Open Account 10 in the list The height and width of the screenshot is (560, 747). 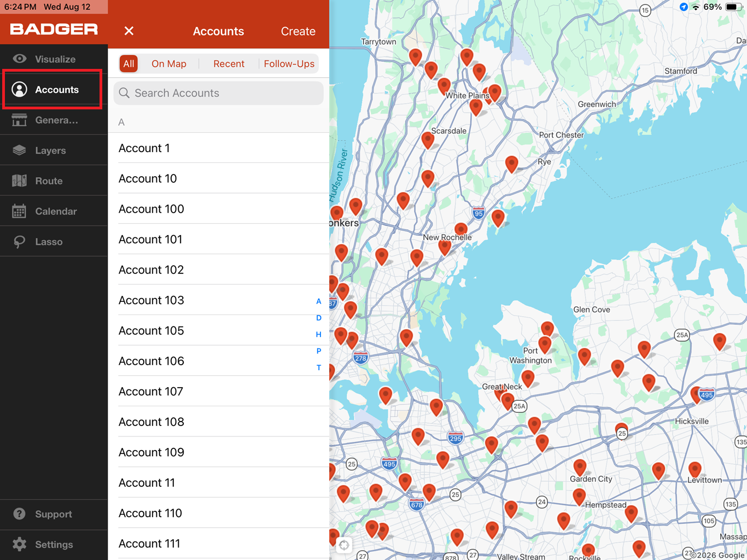[x=219, y=178]
